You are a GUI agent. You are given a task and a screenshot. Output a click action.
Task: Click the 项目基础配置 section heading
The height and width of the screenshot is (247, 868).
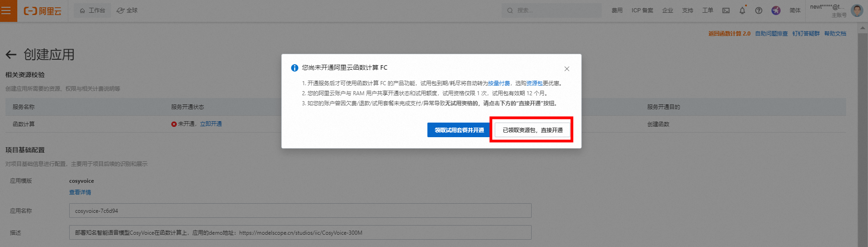tap(25, 150)
